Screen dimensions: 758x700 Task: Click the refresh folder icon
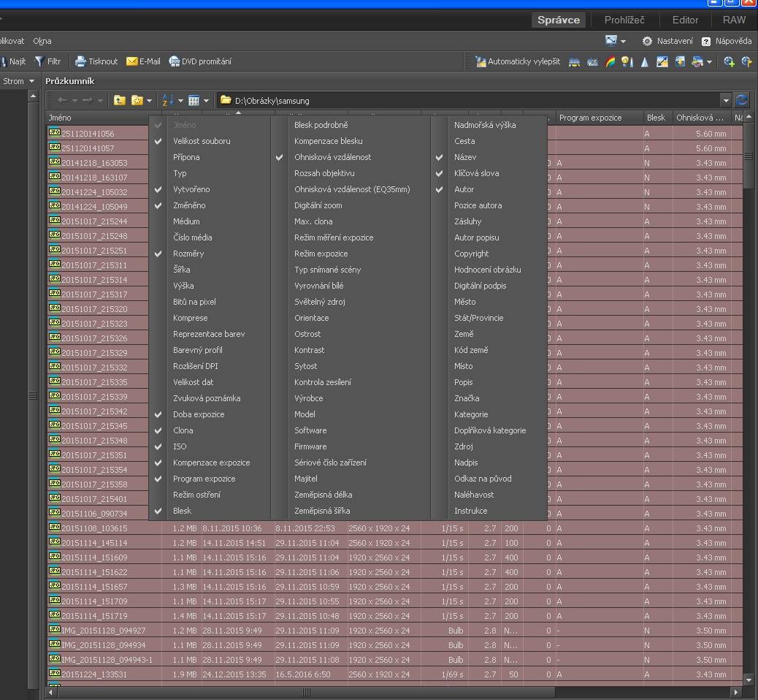click(x=741, y=100)
